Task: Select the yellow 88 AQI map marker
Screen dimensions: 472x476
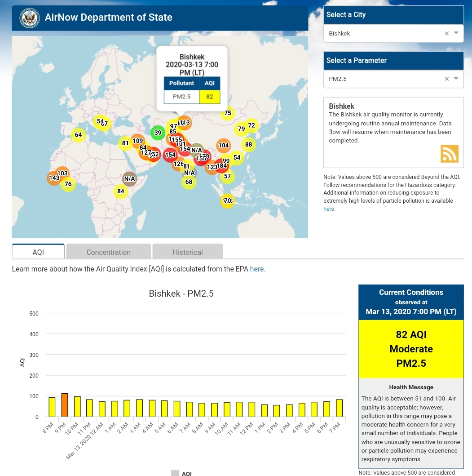Action: click(x=248, y=145)
